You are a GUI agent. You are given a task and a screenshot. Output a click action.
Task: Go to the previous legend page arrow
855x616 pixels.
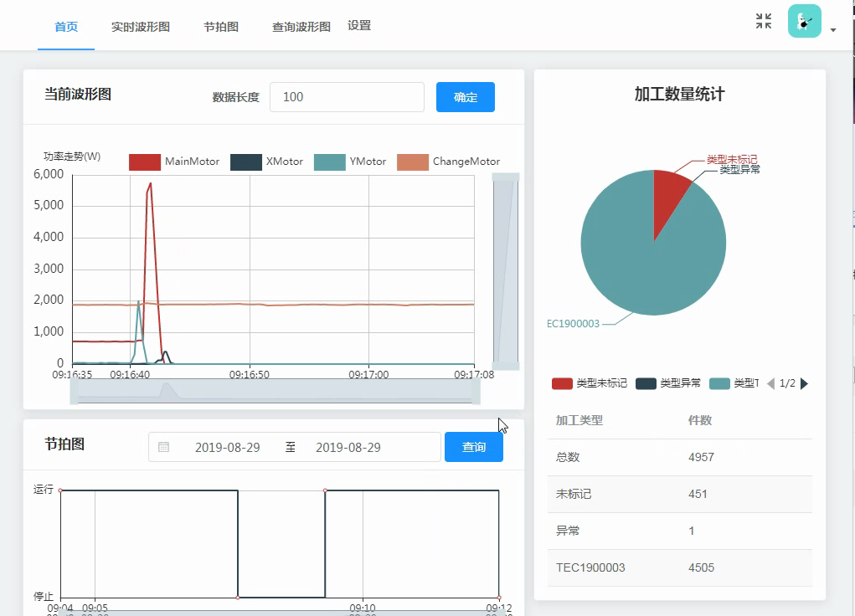[770, 384]
